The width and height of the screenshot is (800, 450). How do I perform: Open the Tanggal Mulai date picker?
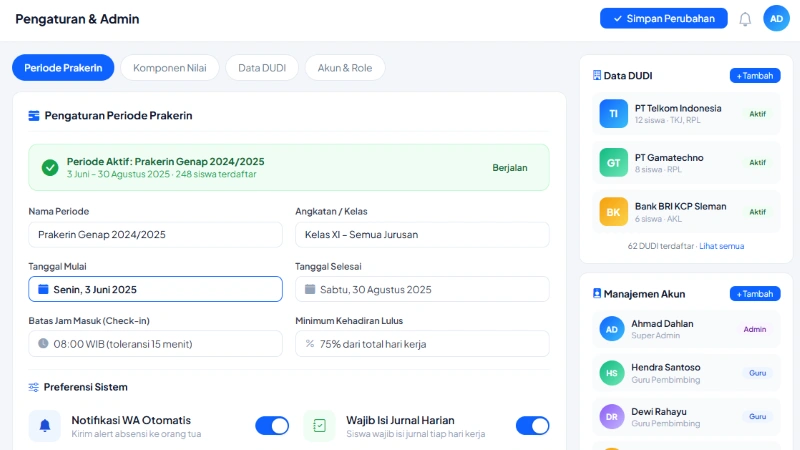click(155, 289)
